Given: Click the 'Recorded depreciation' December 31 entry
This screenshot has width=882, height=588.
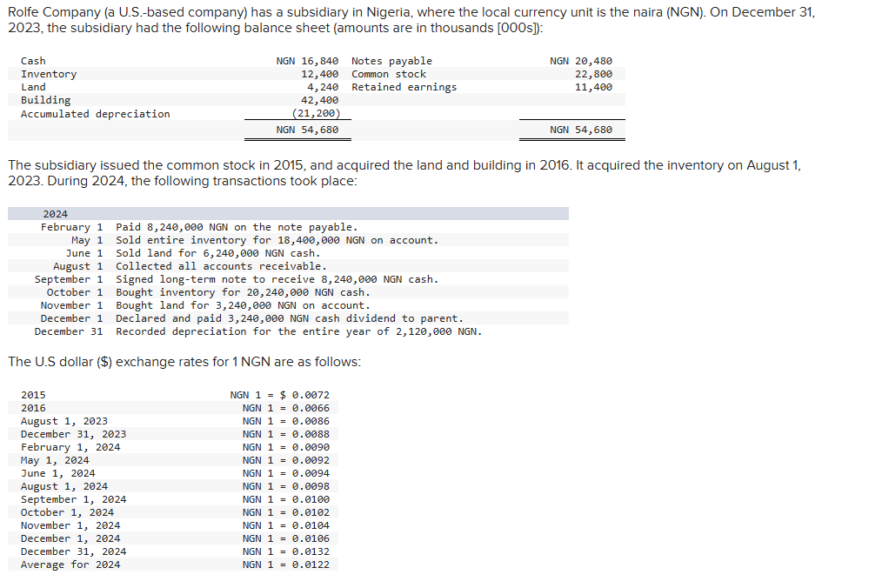Looking at the screenshot, I should pos(299,331).
